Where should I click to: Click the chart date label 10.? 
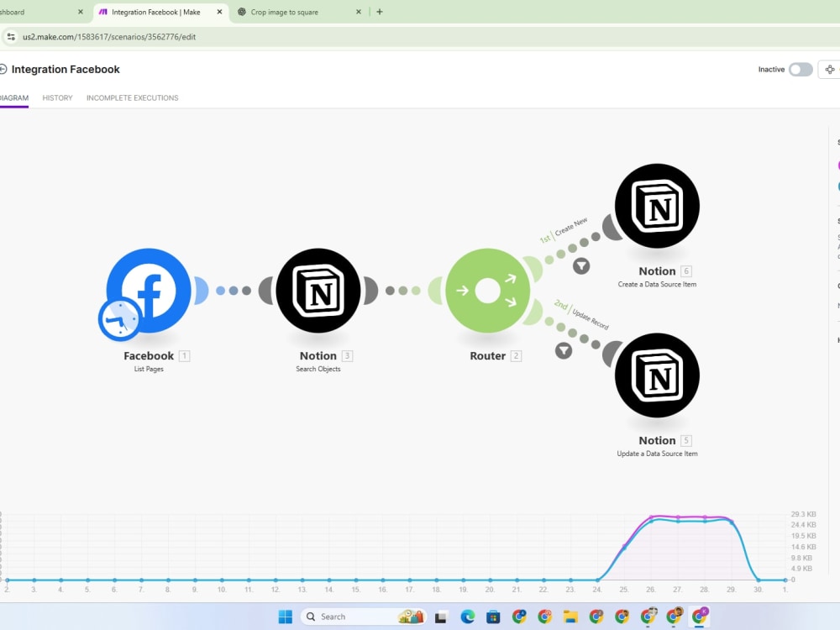pos(221,590)
